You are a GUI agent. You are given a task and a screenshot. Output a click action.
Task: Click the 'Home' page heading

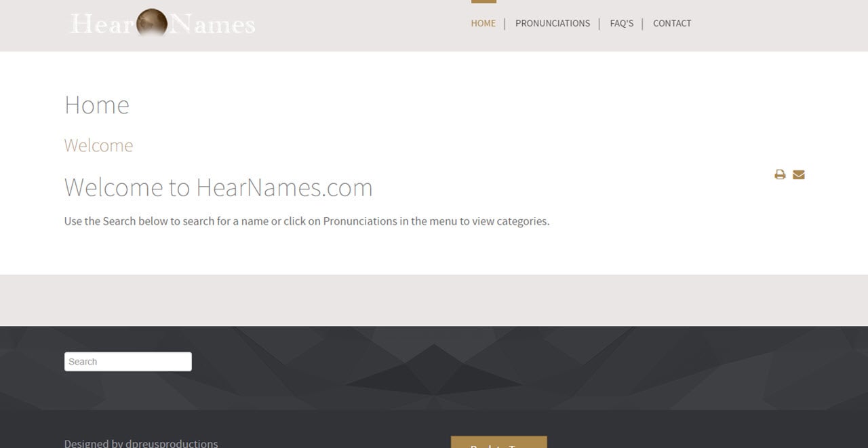(x=97, y=105)
